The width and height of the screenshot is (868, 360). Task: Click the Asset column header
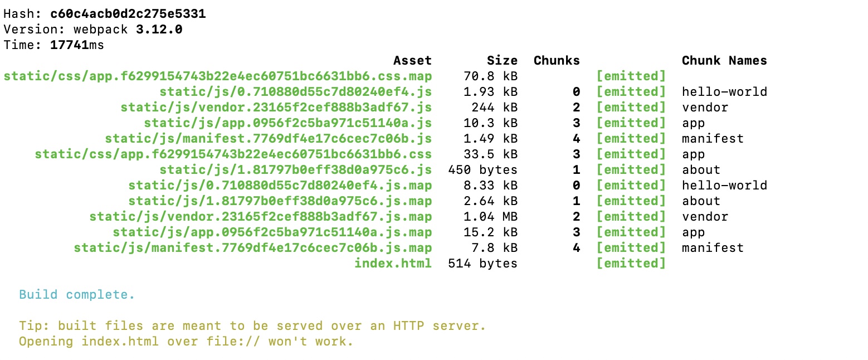point(412,61)
